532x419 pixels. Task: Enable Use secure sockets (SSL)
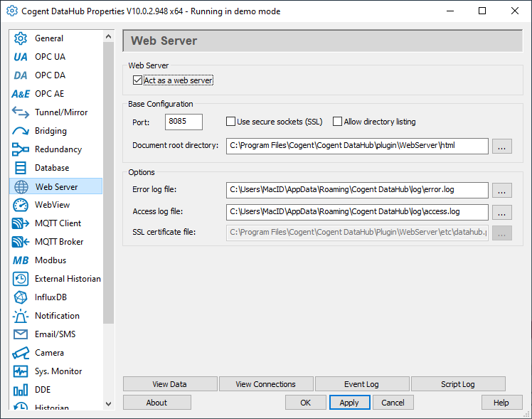pyautogui.click(x=231, y=122)
